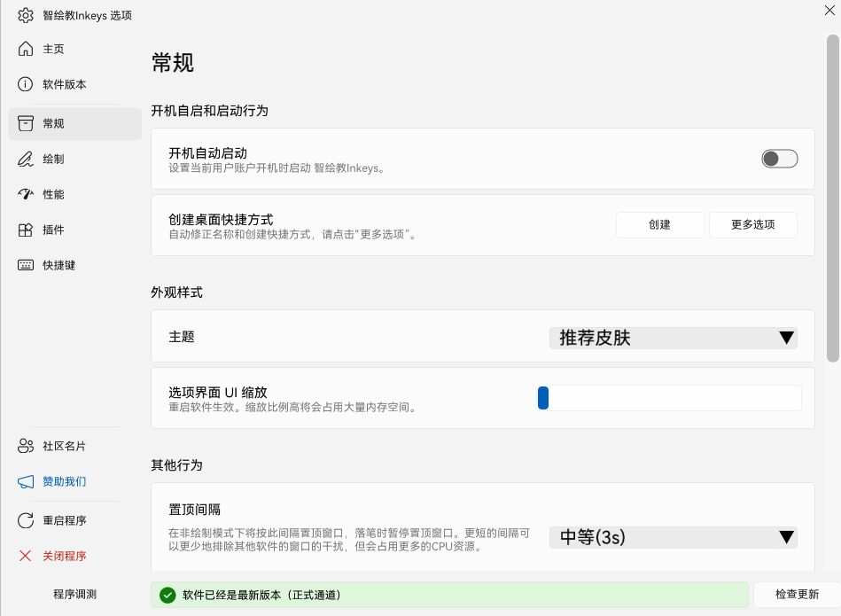Click the gear icon beside 智绘教Inkeys 选项
The image size is (841, 616).
pos(25,15)
